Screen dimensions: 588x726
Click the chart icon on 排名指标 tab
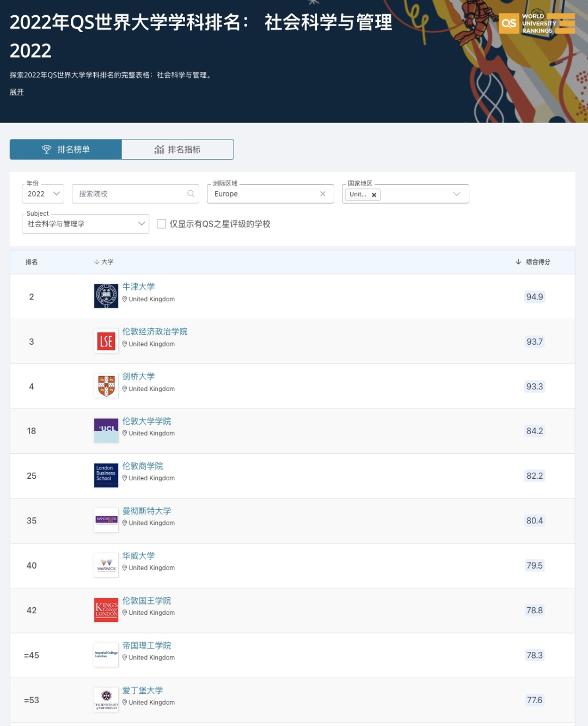click(159, 149)
